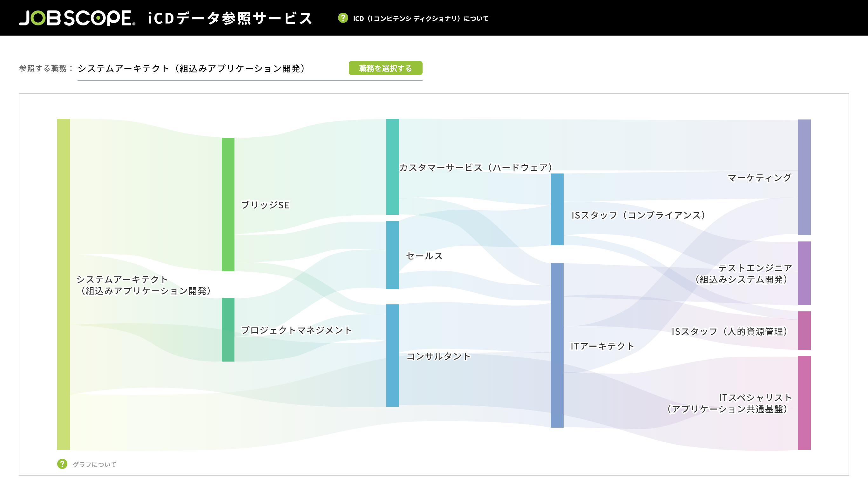
Task: Click the 参照する職務 job name field
Action: (211, 68)
